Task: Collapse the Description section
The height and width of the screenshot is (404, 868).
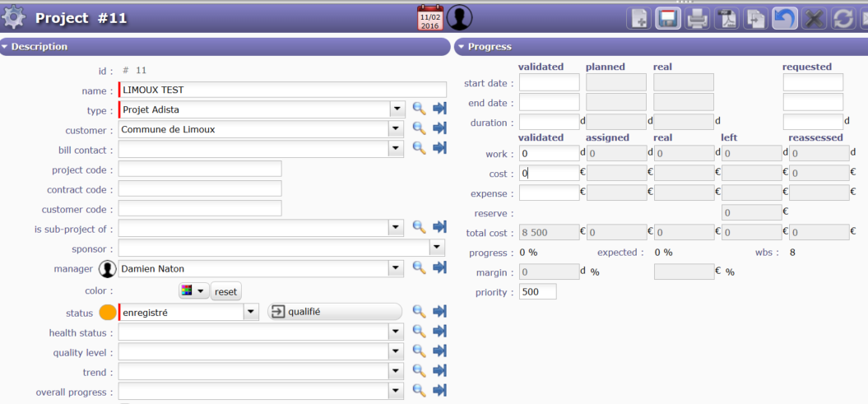Action: [225, 47]
